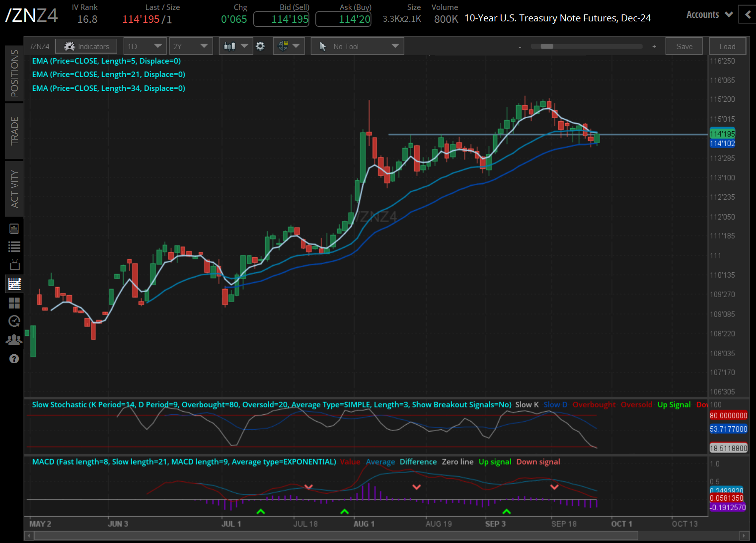Viewport: 756px width, 543px height.
Task: Click the Indicators button
Action: [x=86, y=46]
